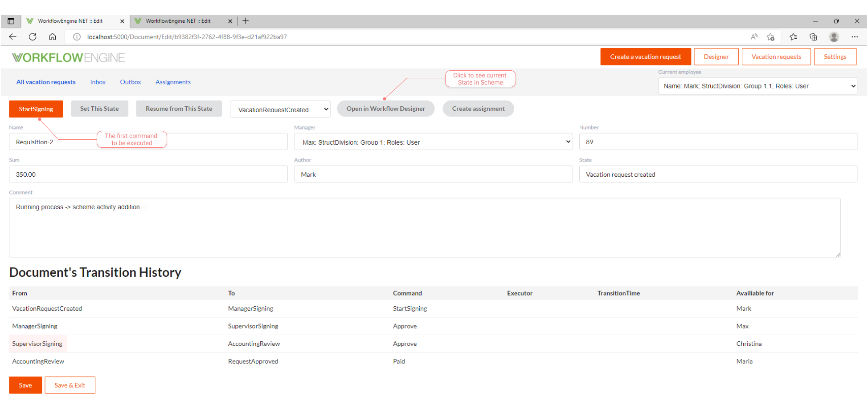The image size is (868, 405).
Task: Open the browser home page icon
Action: pos(53,37)
